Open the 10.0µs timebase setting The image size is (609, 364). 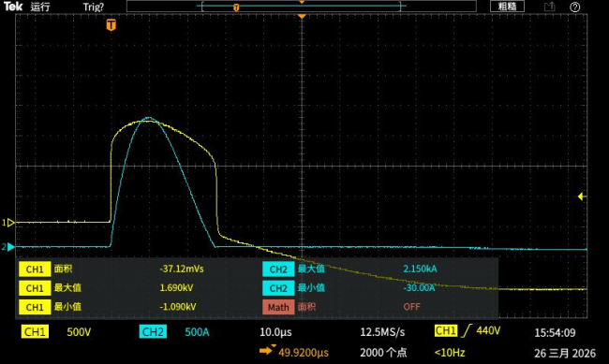[275, 332]
